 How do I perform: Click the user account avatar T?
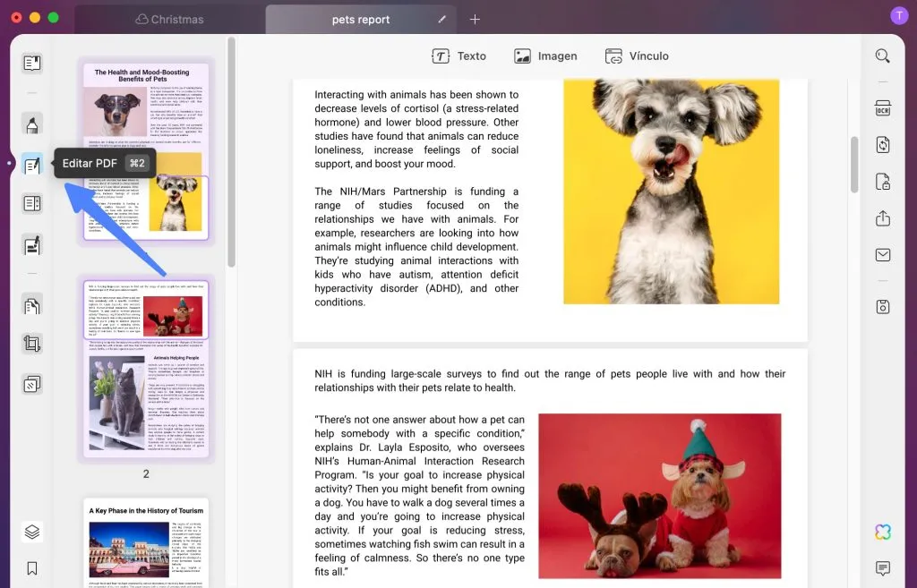pyautogui.click(x=899, y=16)
